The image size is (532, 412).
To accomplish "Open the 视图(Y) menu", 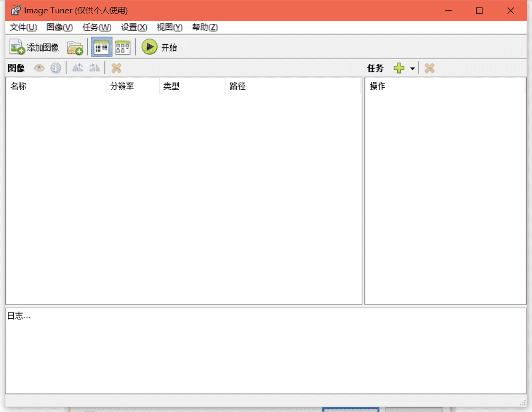I will point(170,27).
